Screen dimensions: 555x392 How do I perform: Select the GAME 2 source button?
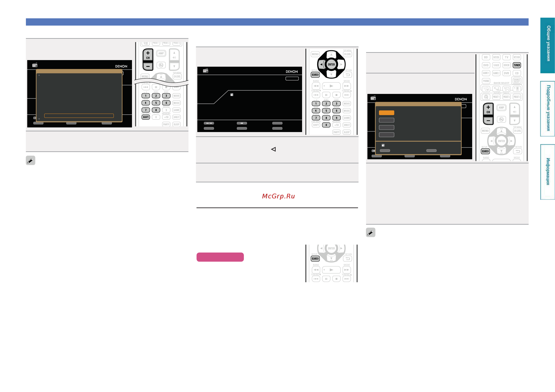click(x=496, y=73)
